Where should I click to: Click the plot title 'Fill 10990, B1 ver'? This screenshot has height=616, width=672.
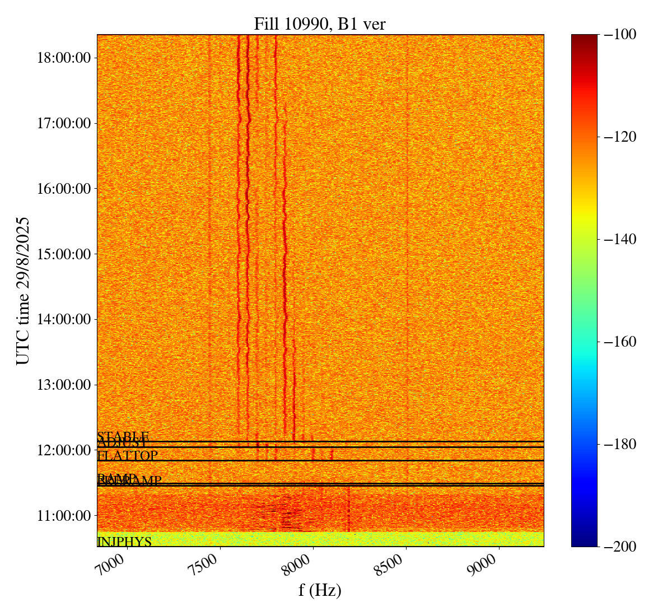[320, 24]
